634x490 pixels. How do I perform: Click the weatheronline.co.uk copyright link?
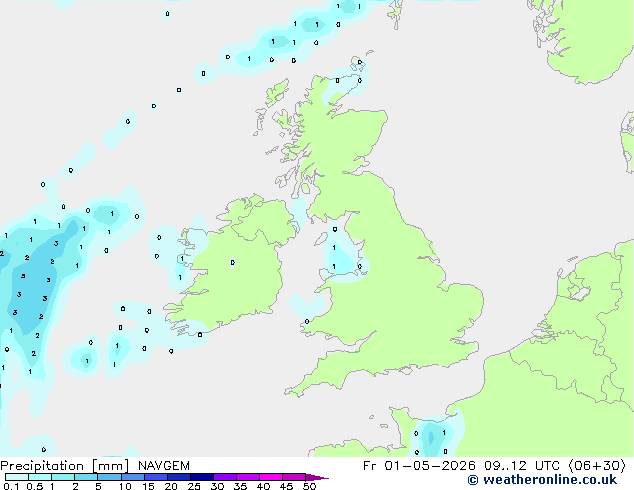point(542,480)
